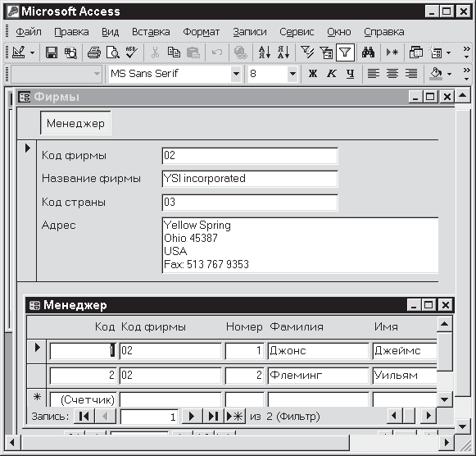
Task: Sort records descending with Я-А icon
Action: (x=283, y=52)
